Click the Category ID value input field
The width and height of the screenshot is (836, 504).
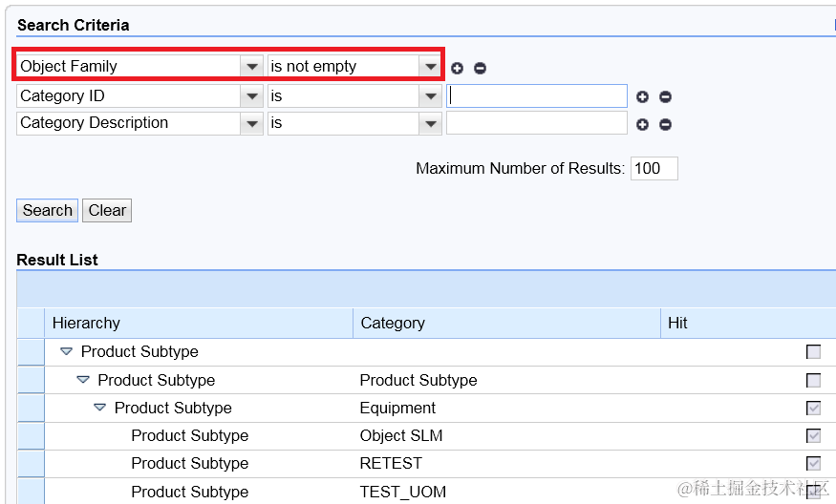(537, 95)
